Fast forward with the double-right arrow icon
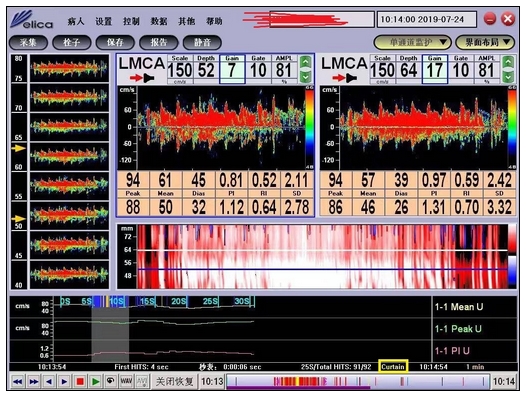Image resolution: width=526 pixels, height=397 pixels. tap(34, 382)
